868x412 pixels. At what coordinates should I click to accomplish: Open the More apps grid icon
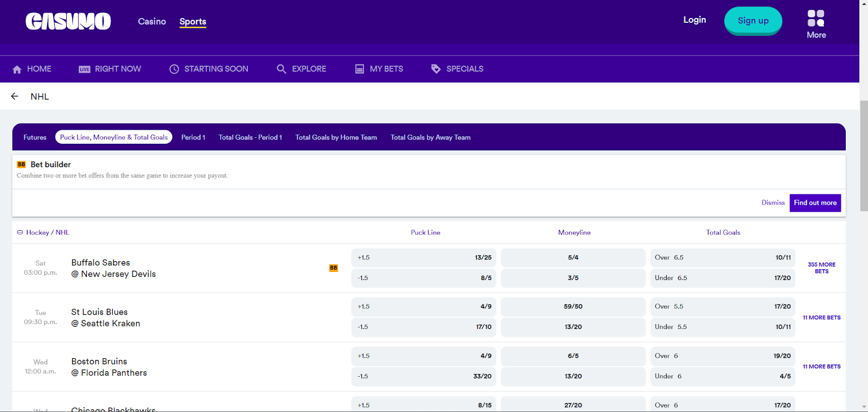pyautogui.click(x=816, y=18)
